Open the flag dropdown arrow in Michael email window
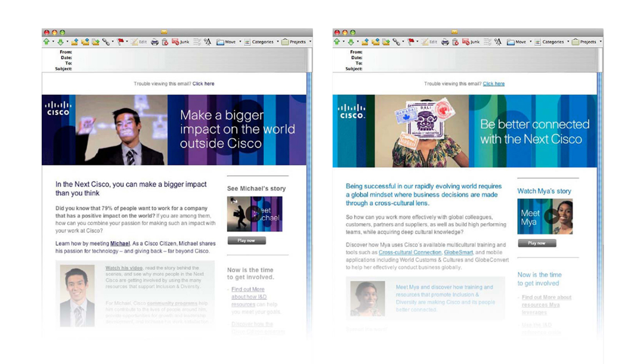Screen dimensions: 639x364 coord(127,42)
